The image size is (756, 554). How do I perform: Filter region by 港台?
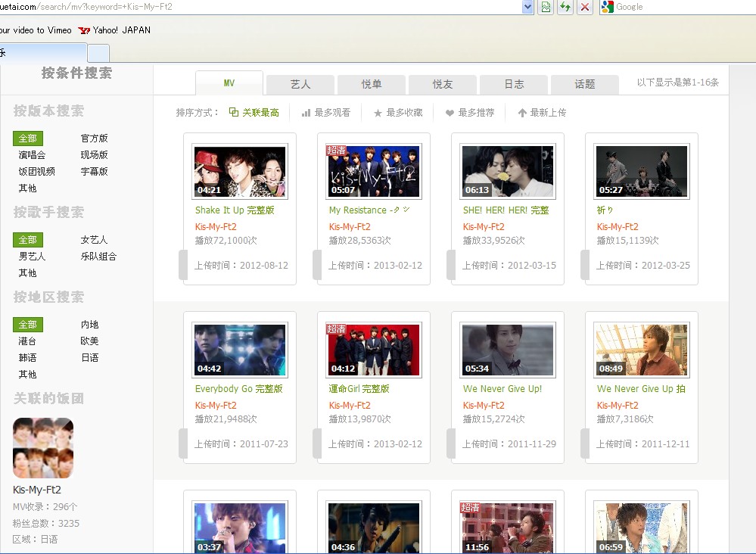click(27, 341)
